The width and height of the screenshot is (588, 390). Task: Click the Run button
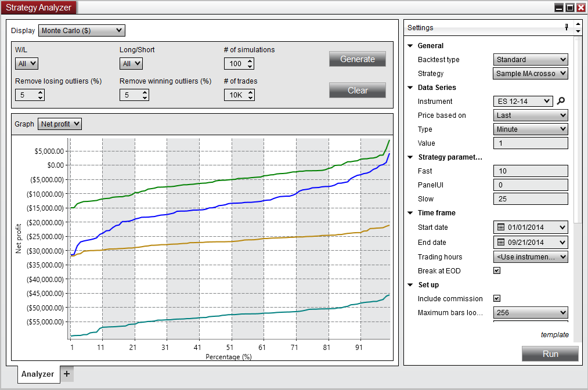pos(550,353)
